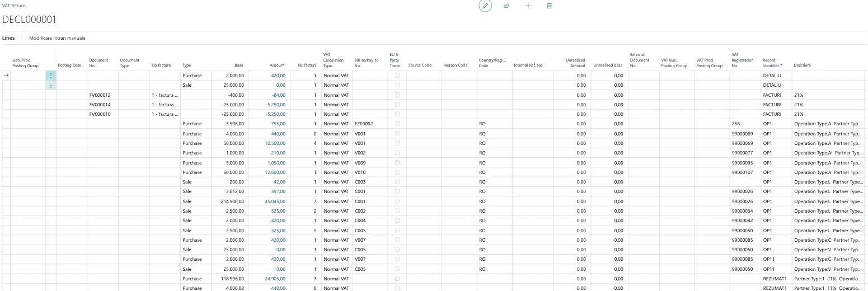Viewport: 868px width, 291px height.
Task: Click the base value -400,00
Action: (236, 95)
